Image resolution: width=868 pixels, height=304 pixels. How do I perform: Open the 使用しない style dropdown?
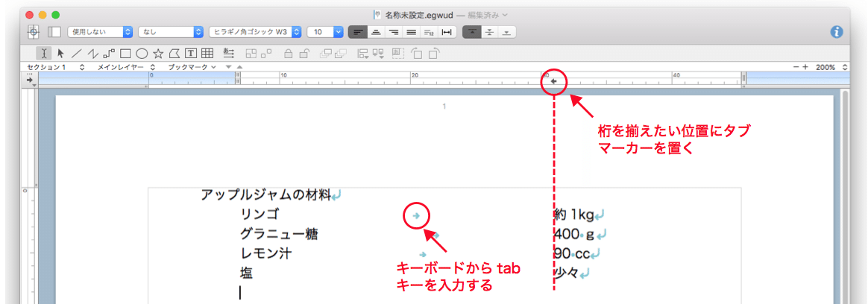(100, 32)
